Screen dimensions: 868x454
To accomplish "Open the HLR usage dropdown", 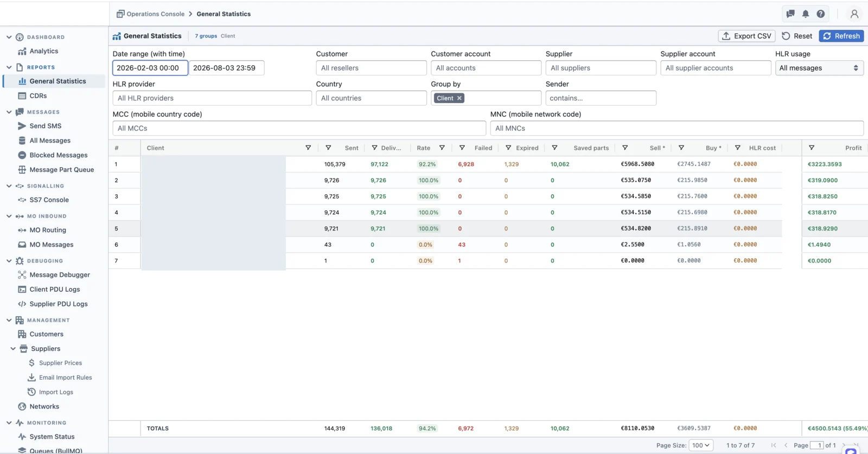I will [x=819, y=68].
